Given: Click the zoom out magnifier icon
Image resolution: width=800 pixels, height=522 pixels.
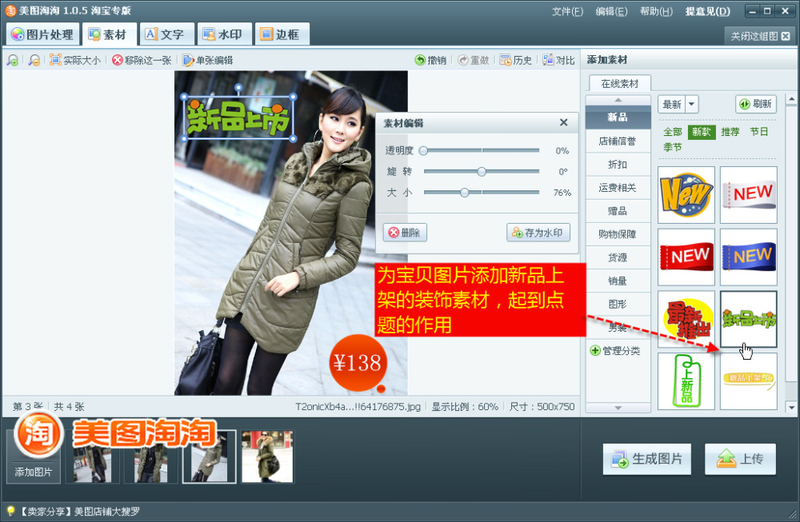Looking at the screenshot, I should (34, 60).
